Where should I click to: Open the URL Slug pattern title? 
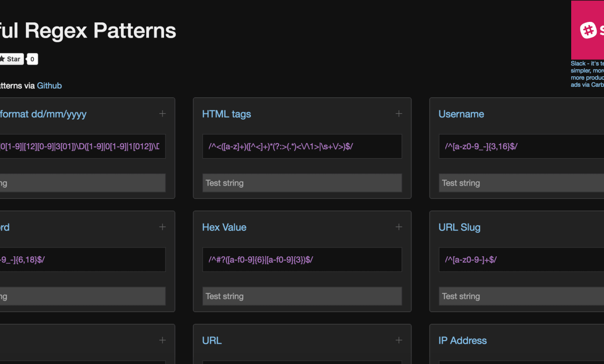[x=459, y=227]
